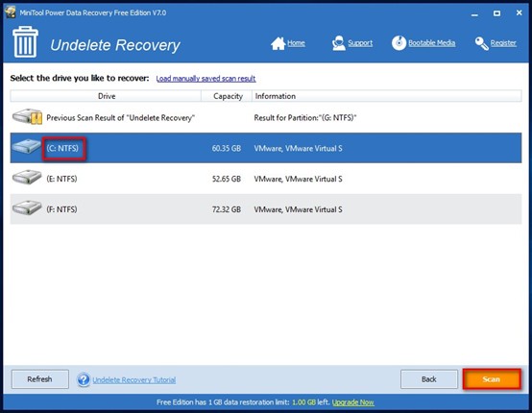Viewport: 532px width, 413px height.
Task: Click the Previous Scan Result drive icon
Action: (x=27, y=117)
